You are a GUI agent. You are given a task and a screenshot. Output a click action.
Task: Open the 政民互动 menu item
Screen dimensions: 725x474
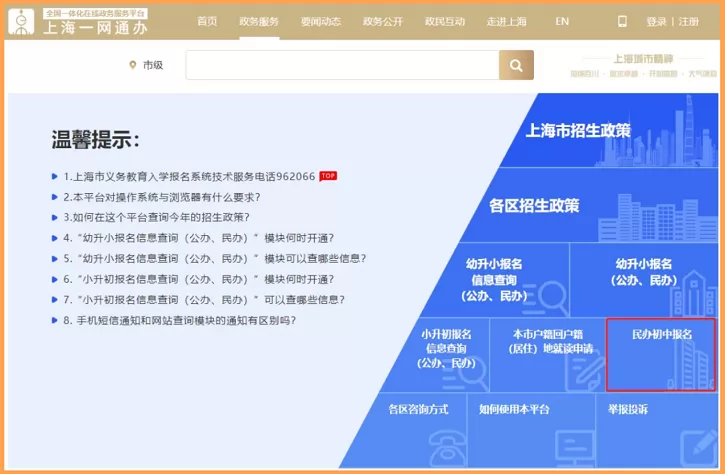coord(445,21)
